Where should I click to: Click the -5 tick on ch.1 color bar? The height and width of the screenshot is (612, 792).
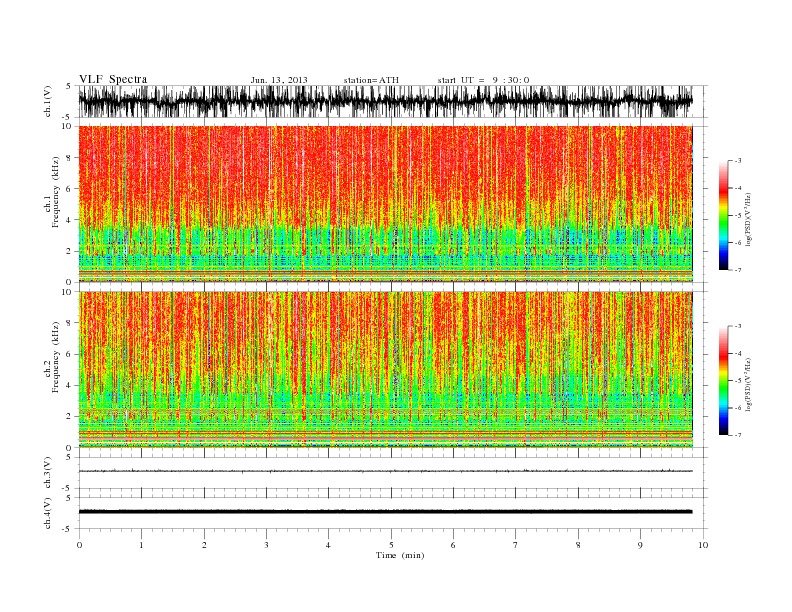pyautogui.click(x=737, y=216)
